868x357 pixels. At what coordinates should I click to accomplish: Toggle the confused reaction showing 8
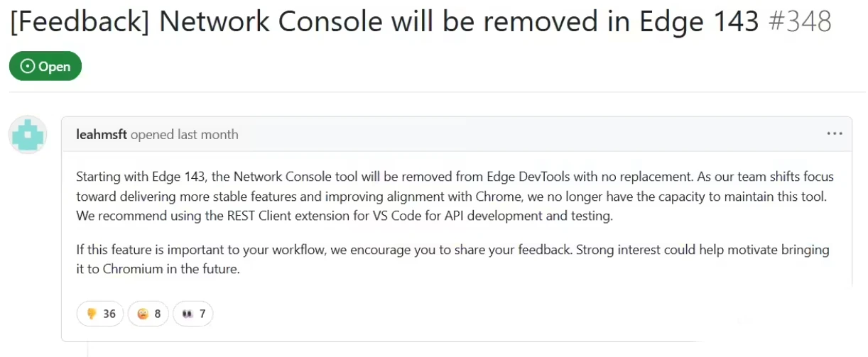[x=148, y=314]
